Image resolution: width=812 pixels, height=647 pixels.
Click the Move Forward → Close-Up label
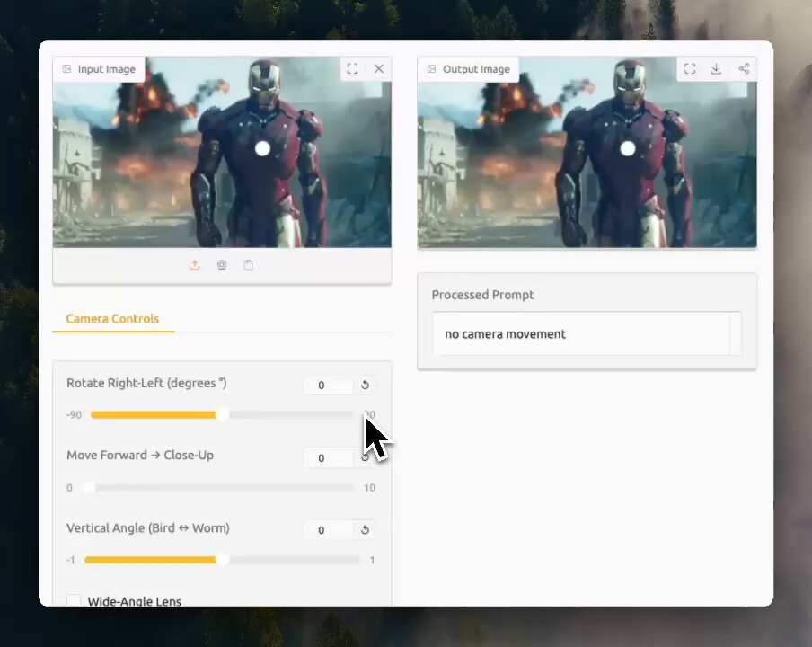(140, 455)
